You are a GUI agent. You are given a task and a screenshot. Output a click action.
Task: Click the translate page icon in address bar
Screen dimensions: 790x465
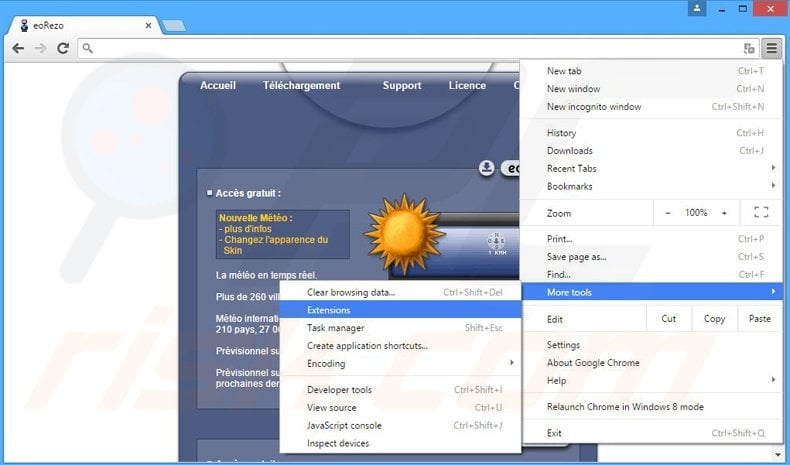pyautogui.click(x=749, y=48)
